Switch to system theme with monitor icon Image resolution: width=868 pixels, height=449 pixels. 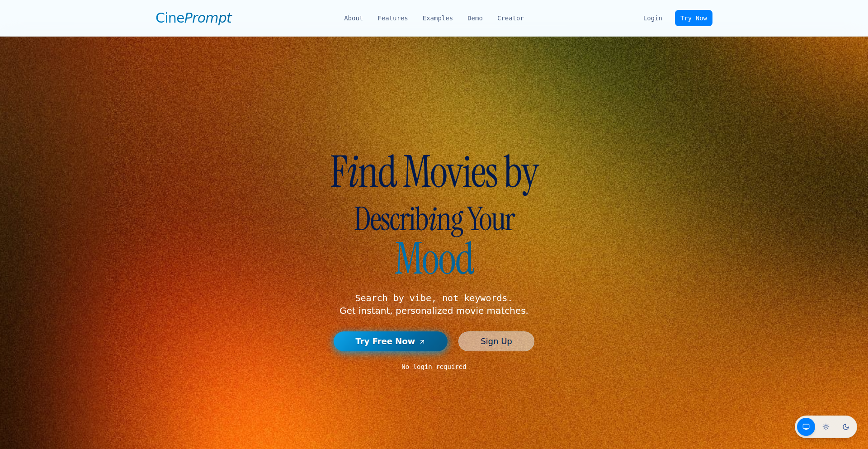(x=806, y=427)
